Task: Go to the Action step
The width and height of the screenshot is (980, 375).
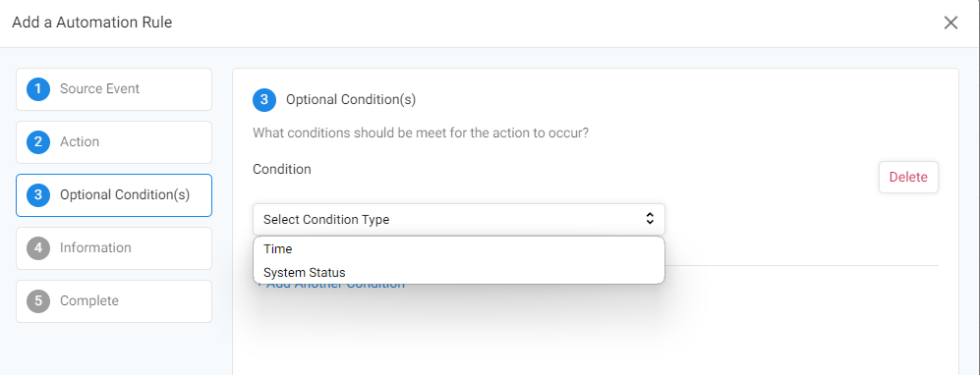Action: click(x=114, y=142)
